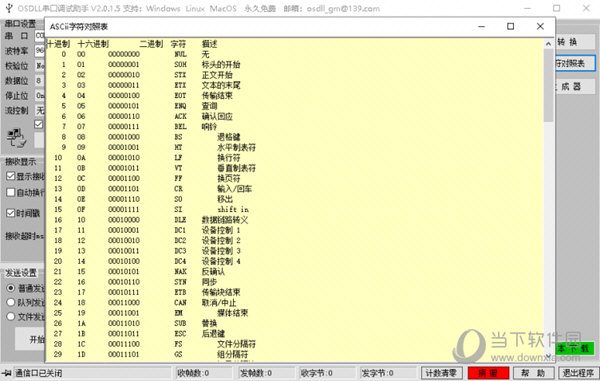Toggle the 显示接收 checkbox in main window
The width and height of the screenshot is (600, 381).
[10, 176]
